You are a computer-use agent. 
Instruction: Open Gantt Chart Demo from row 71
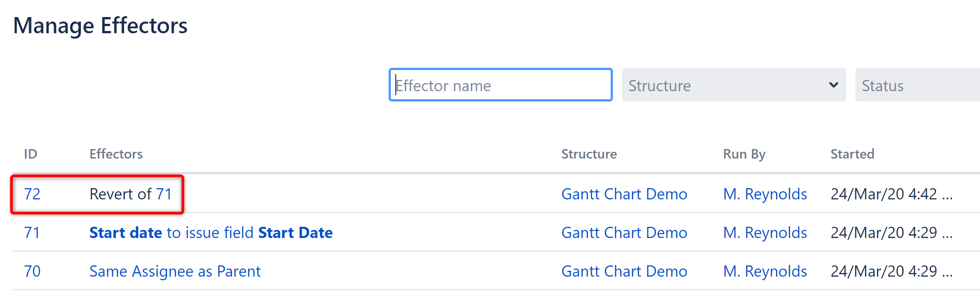(624, 232)
